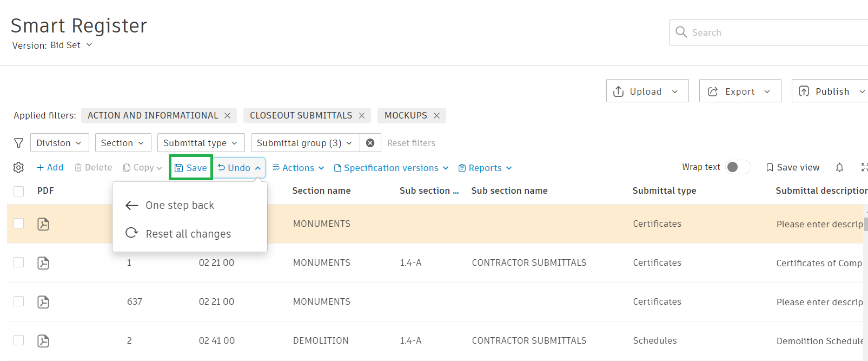Screen dimensions: 868x361
Task: Choose One step back from the Undo menu
Action: 180,206
